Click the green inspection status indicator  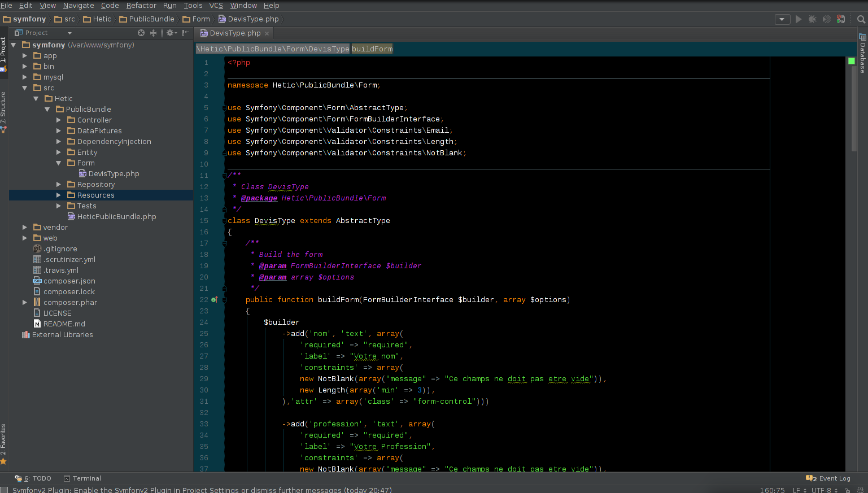coord(852,61)
